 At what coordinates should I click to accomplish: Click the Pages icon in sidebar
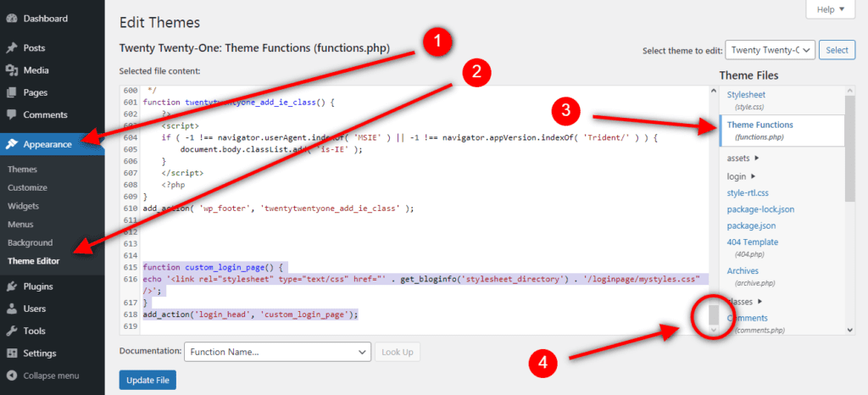coord(11,92)
